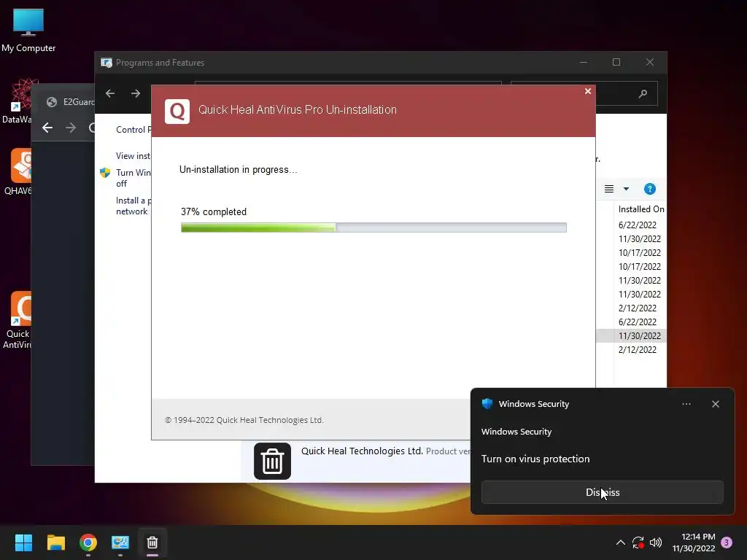Image resolution: width=747 pixels, height=560 pixels.
Task: Click search magnifier in Programs and Features
Action: [643, 94]
